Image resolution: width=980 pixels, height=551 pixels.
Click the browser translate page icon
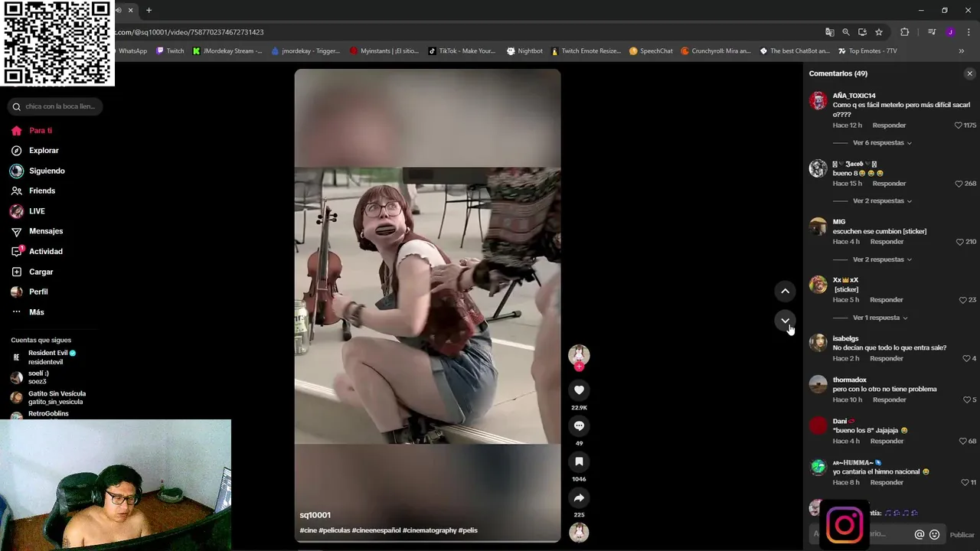pyautogui.click(x=829, y=32)
